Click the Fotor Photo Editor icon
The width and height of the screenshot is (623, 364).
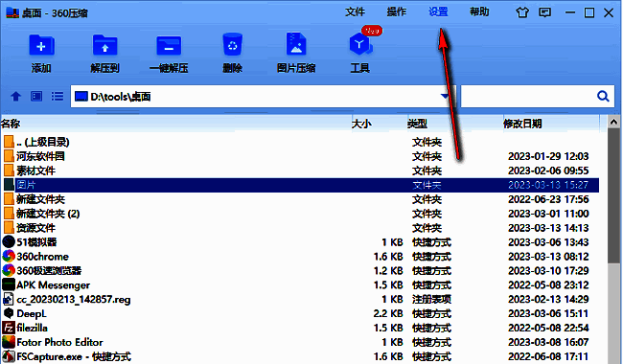click(9, 342)
